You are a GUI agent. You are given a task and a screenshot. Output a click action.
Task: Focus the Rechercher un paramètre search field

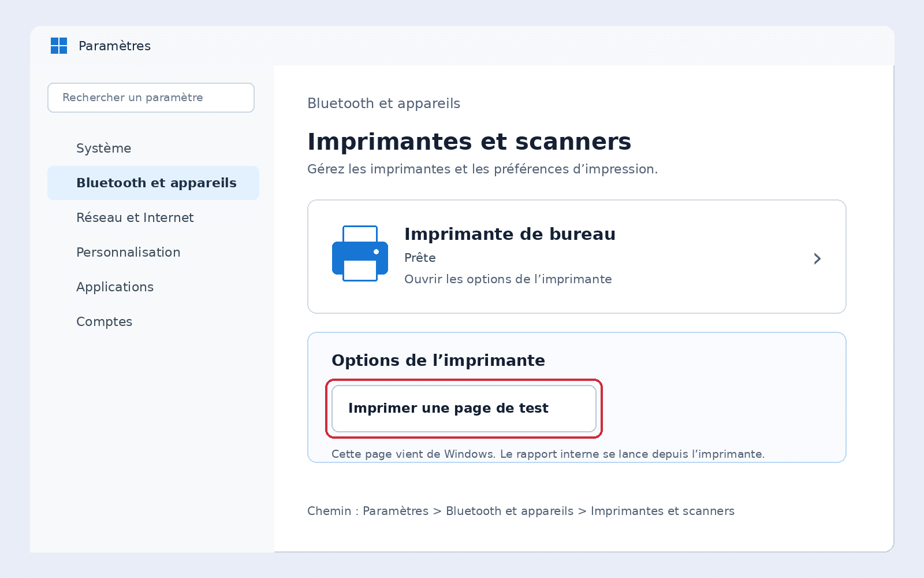pyautogui.click(x=151, y=98)
